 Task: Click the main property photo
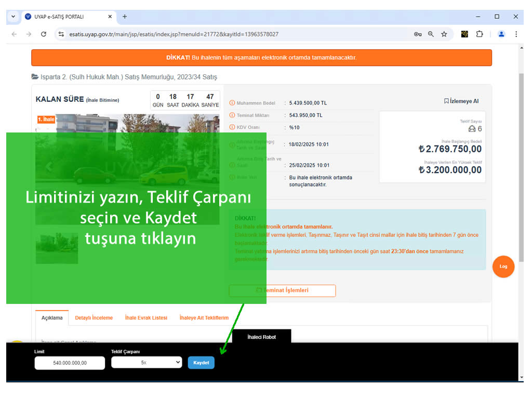[x=127, y=169]
